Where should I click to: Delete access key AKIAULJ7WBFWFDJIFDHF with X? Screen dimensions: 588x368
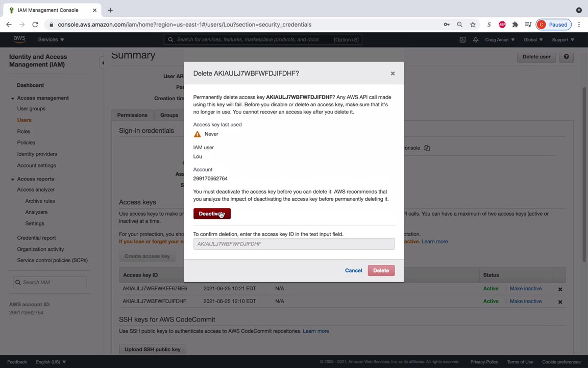[560, 302]
